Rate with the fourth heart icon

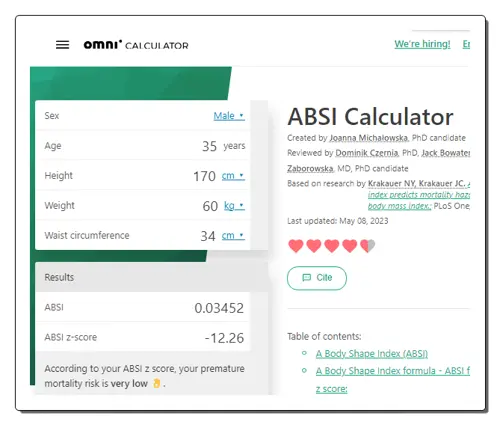(350, 246)
